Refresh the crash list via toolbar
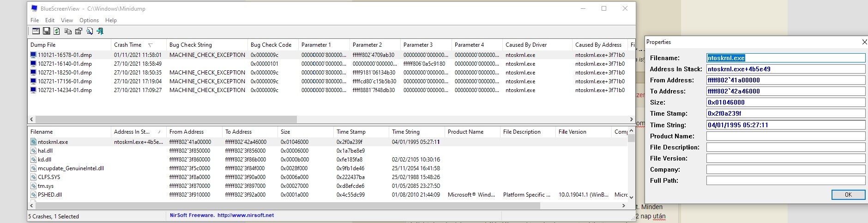This screenshot has width=868, height=223. click(x=57, y=31)
